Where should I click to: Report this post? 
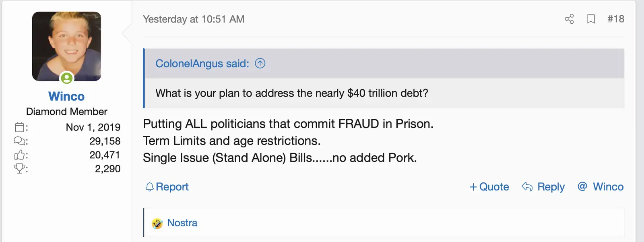tap(172, 187)
